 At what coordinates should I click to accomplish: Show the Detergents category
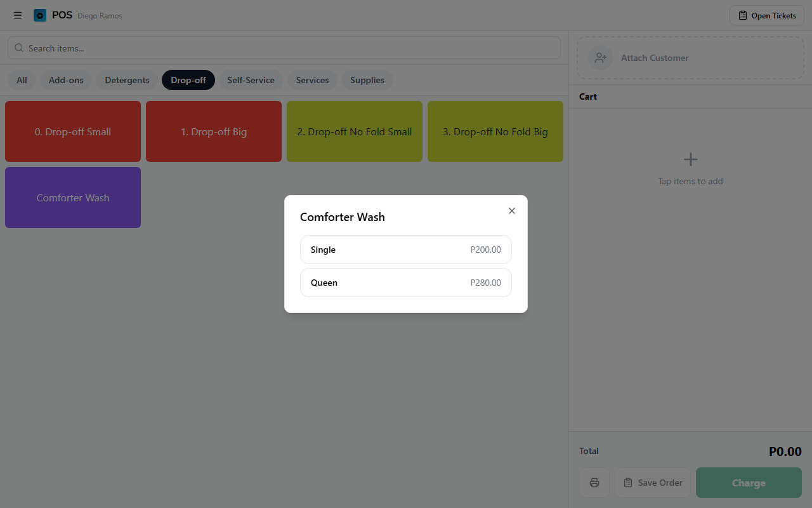tap(127, 80)
